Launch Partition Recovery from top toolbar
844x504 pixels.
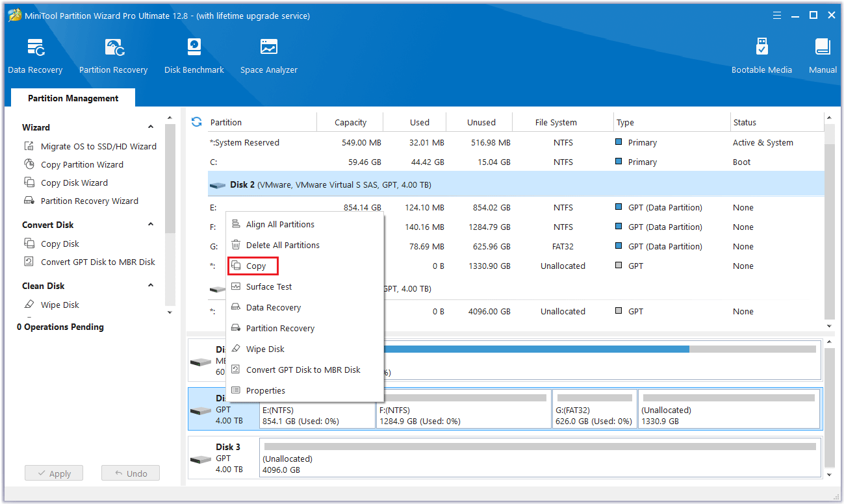113,57
